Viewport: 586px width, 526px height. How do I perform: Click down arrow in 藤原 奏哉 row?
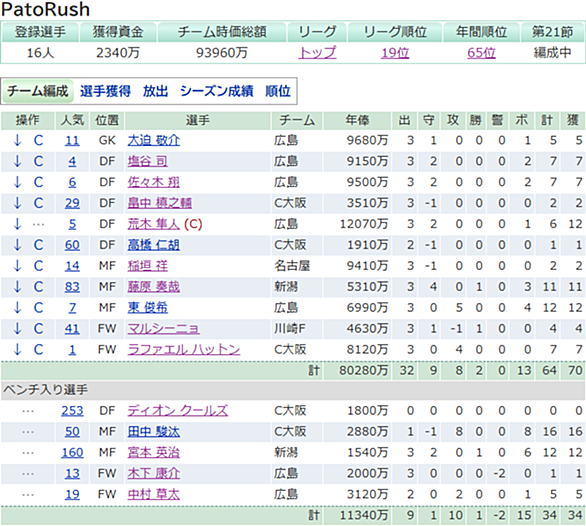[17, 287]
